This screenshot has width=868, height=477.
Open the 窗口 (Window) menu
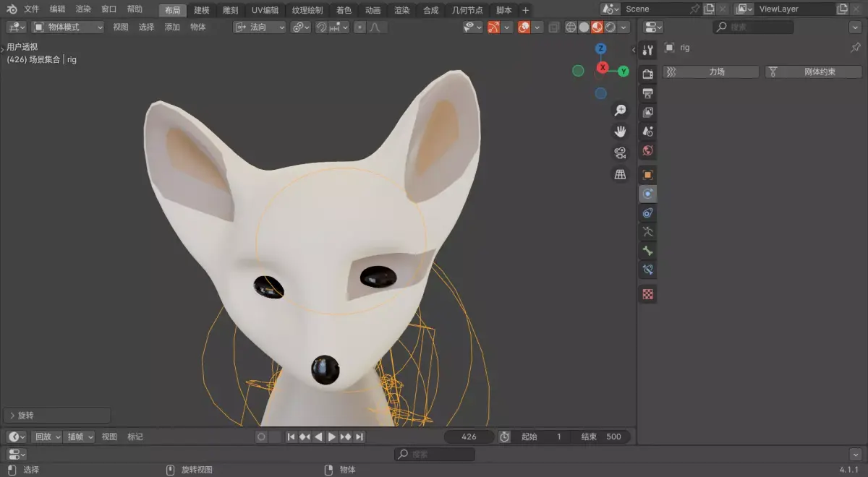[x=109, y=9]
